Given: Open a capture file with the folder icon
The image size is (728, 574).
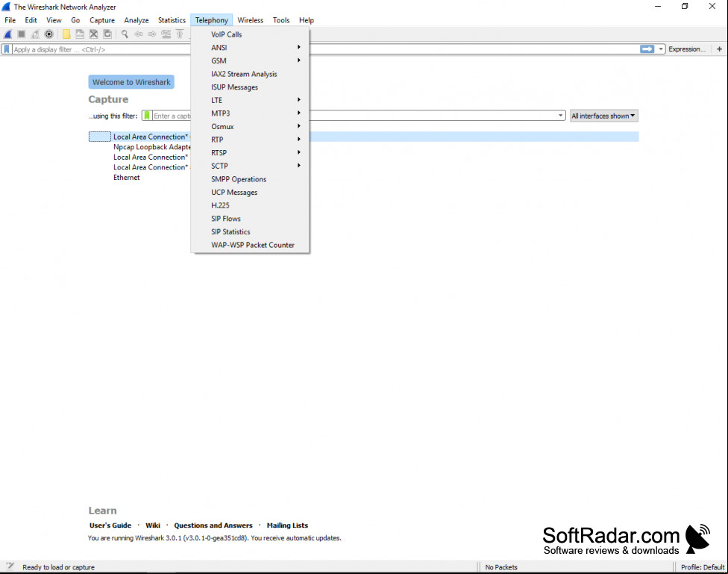Looking at the screenshot, I should [66, 34].
